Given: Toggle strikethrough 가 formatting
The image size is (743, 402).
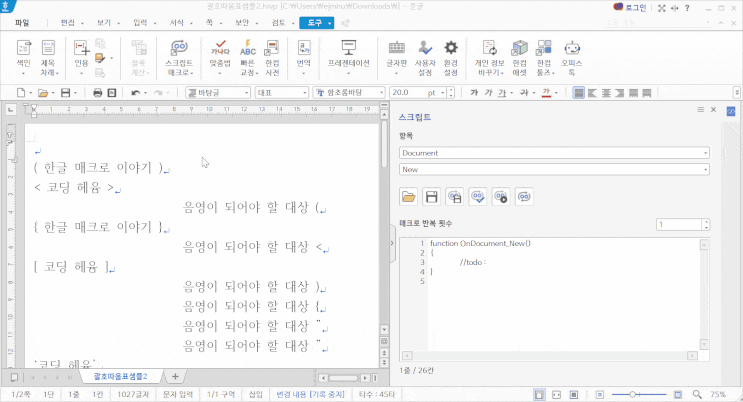Looking at the screenshot, I should 524,92.
